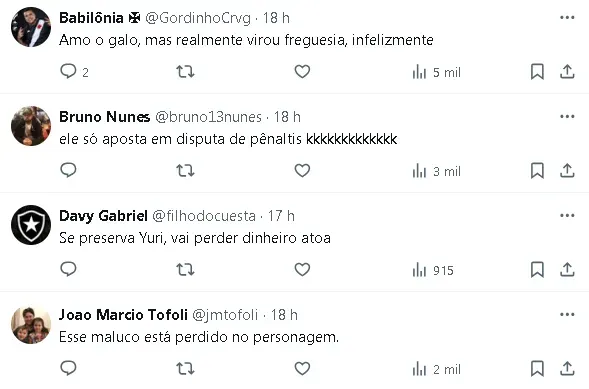Bookmark Joao Marcio Tofoli's tweet

click(537, 369)
